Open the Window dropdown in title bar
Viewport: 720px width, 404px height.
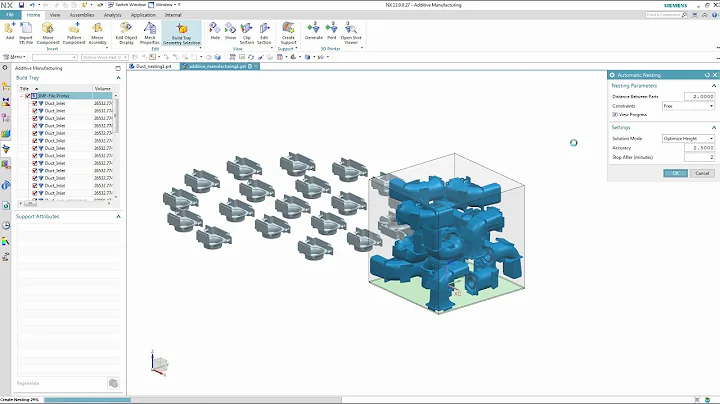tap(168, 5)
